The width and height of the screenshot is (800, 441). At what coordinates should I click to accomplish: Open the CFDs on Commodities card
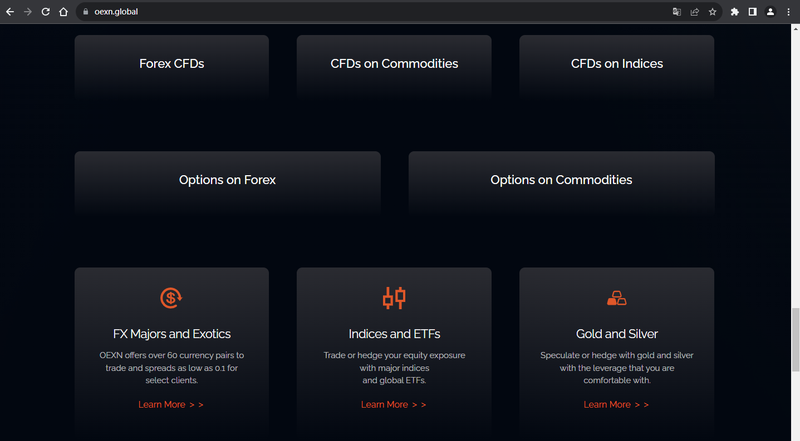(x=394, y=67)
